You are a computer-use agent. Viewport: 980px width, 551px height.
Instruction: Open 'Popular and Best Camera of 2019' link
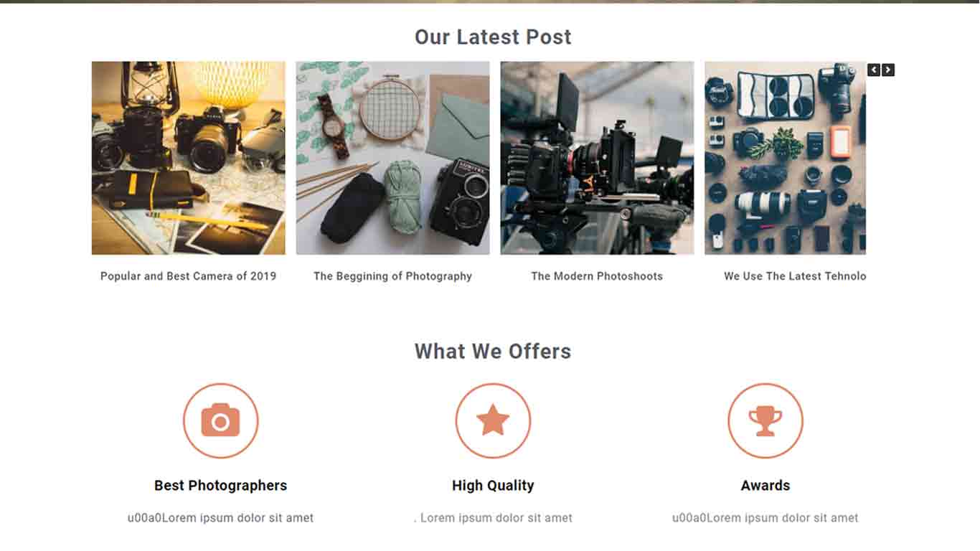[189, 276]
